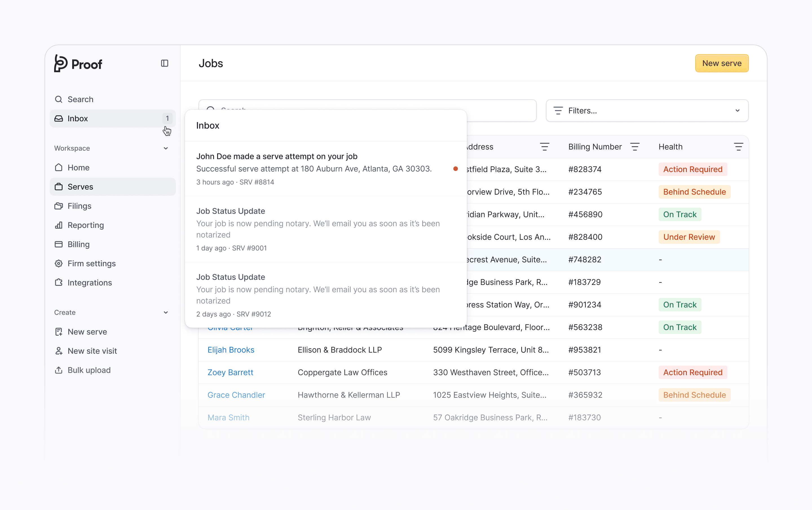
Task: Click sidebar Search item
Action: (80, 99)
